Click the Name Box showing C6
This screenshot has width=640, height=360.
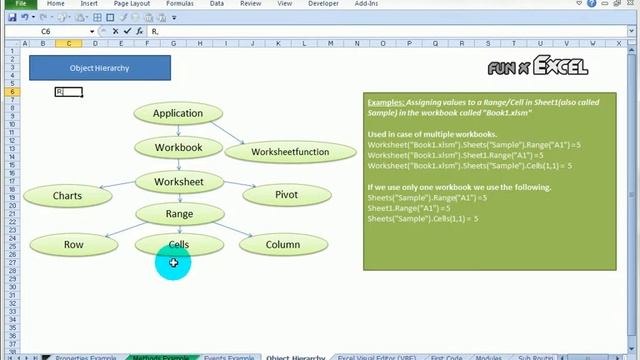(47, 31)
